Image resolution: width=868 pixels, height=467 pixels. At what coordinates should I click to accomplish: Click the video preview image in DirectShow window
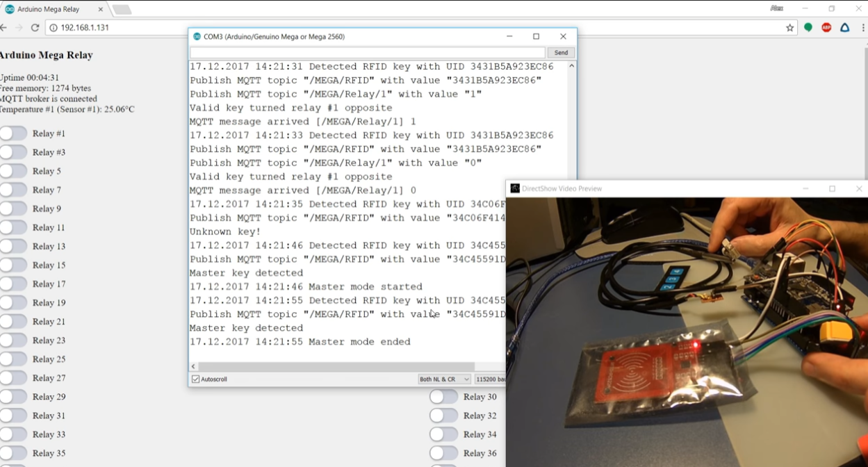pyautogui.click(x=687, y=332)
